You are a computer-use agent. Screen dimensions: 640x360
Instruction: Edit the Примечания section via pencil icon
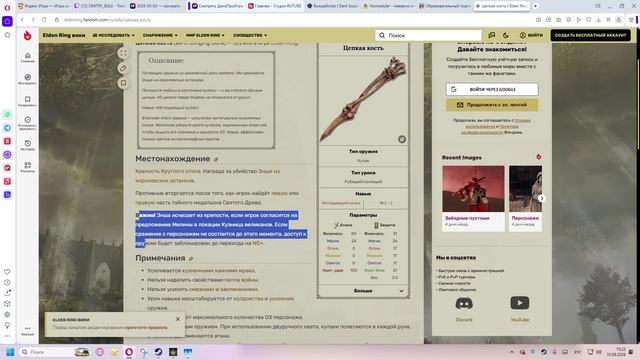(191, 259)
